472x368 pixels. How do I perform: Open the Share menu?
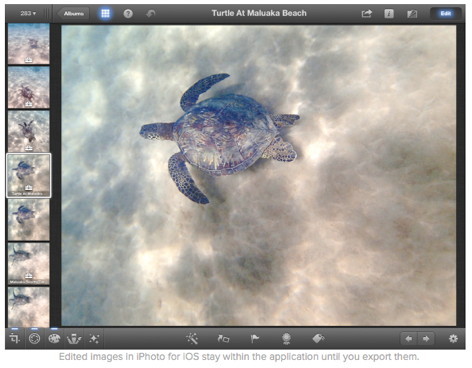366,13
